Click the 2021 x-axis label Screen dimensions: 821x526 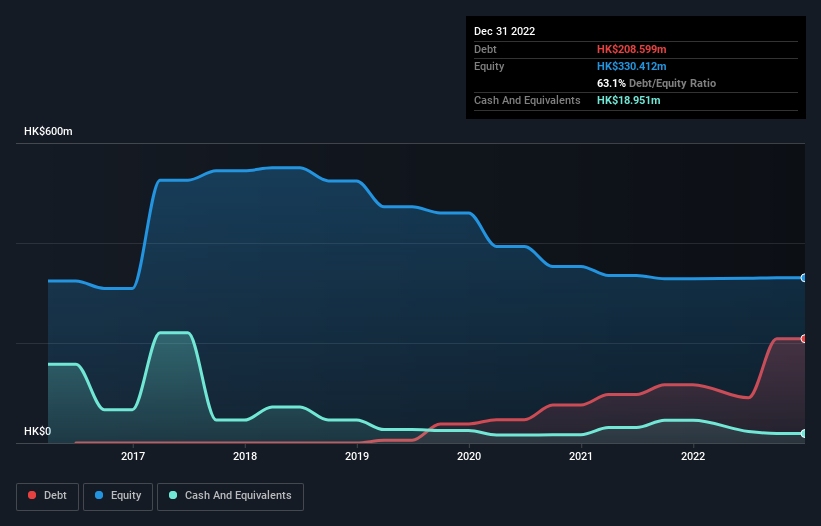581,456
